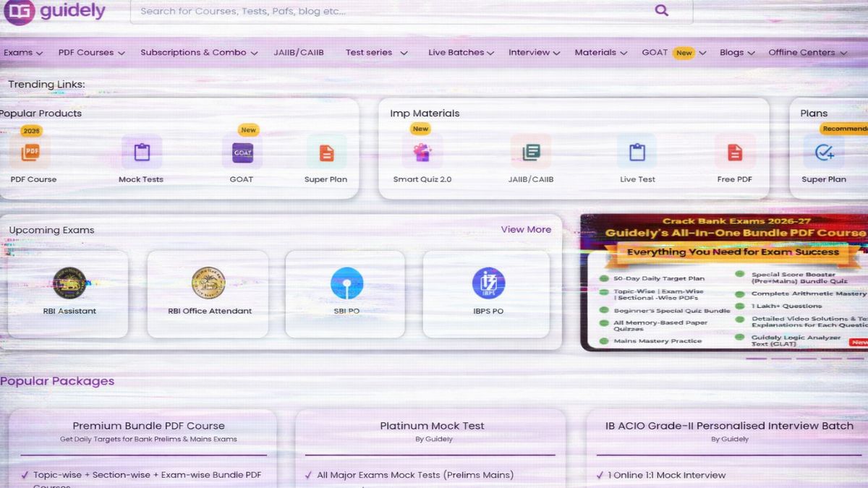Select the JAIIB/CAIIB book icon

[x=531, y=153]
